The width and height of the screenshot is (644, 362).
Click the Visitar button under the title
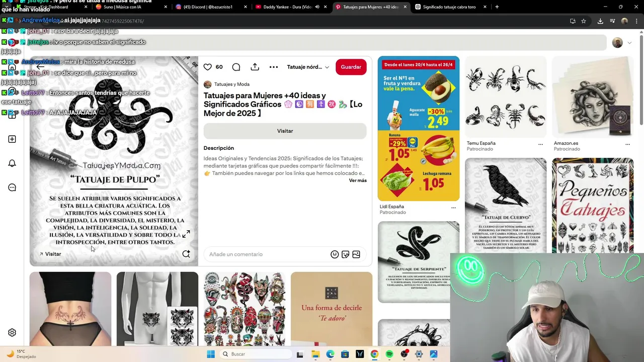(285, 131)
